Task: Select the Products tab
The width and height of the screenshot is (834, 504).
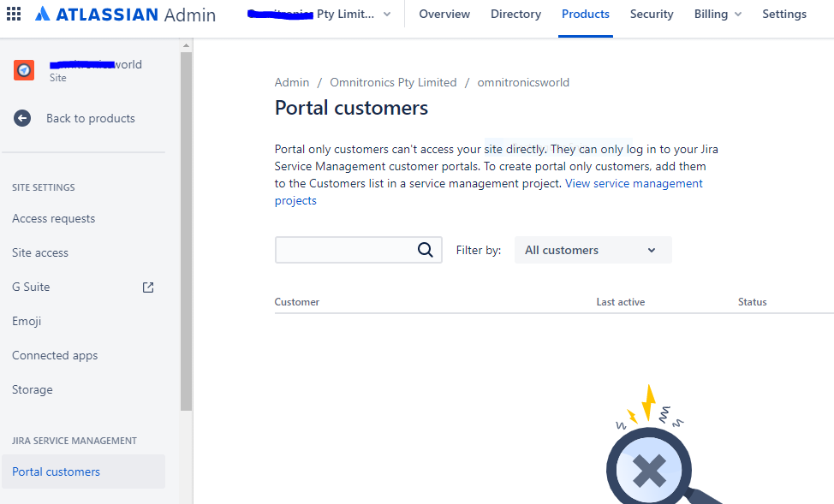Action: coord(585,15)
